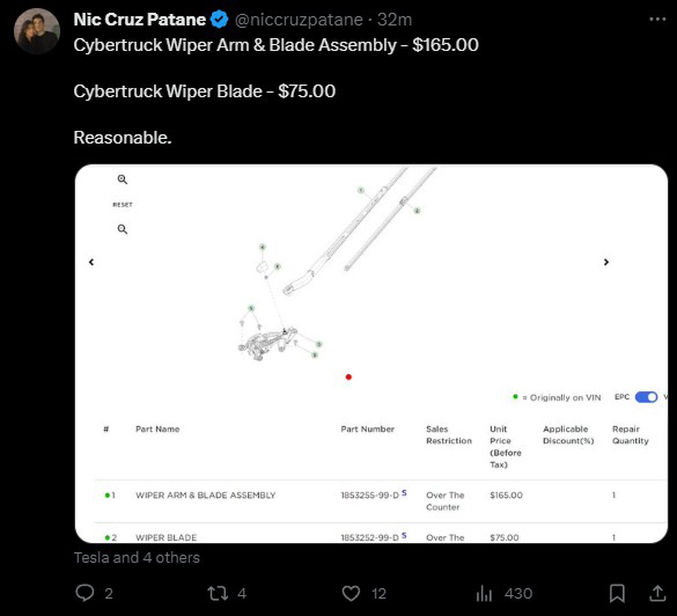Like Nic Cruz Patane's post
677x616 pixels.
[x=351, y=593]
